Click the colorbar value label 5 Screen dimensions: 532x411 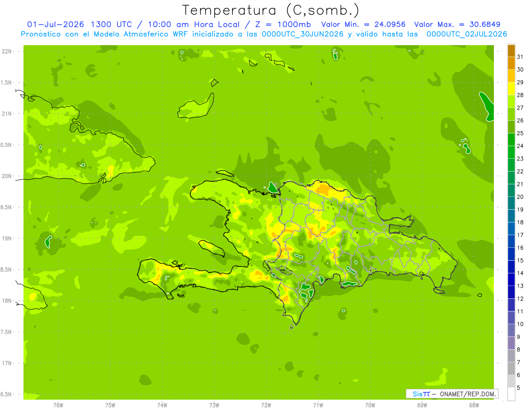point(519,388)
